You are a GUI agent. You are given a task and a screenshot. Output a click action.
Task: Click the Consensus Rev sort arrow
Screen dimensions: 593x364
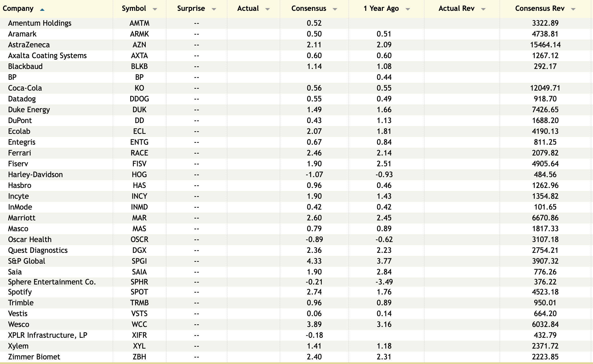(x=573, y=9)
